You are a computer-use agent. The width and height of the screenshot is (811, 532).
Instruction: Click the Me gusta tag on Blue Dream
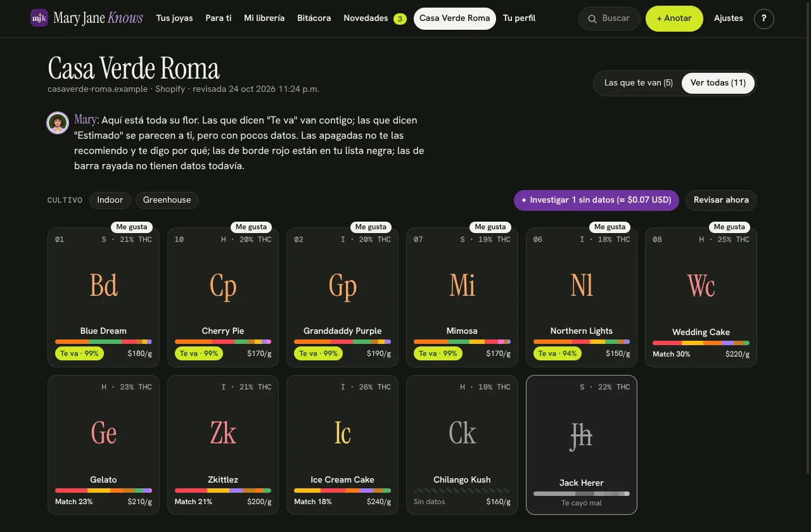pyautogui.click(x=132, y=227)
